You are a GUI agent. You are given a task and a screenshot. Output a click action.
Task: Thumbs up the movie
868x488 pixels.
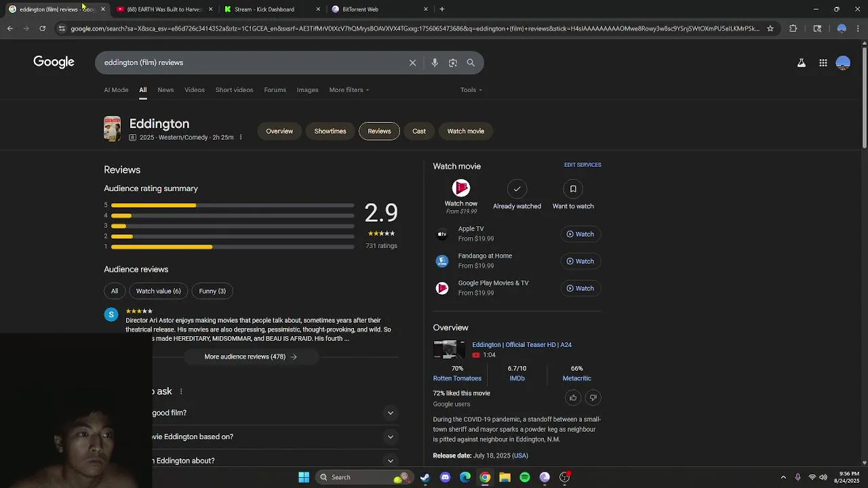[x=573, y=398]
